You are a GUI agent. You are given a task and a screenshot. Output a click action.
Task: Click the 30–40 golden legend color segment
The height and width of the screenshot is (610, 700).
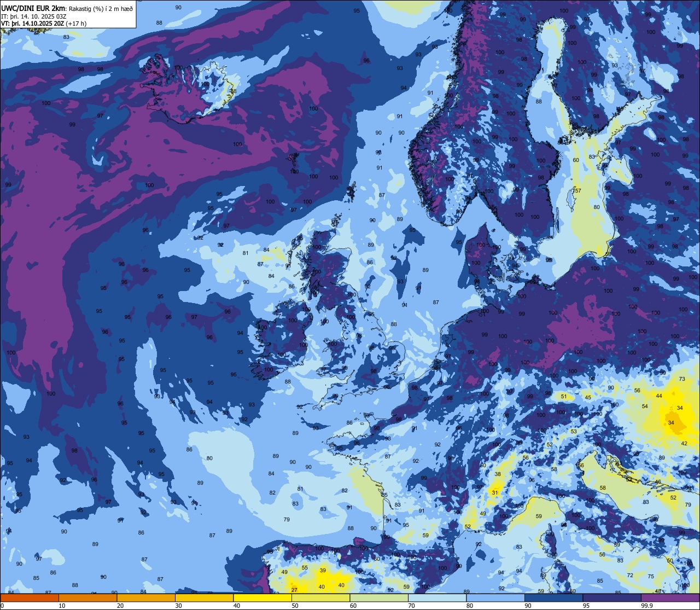tap(204, 598)
